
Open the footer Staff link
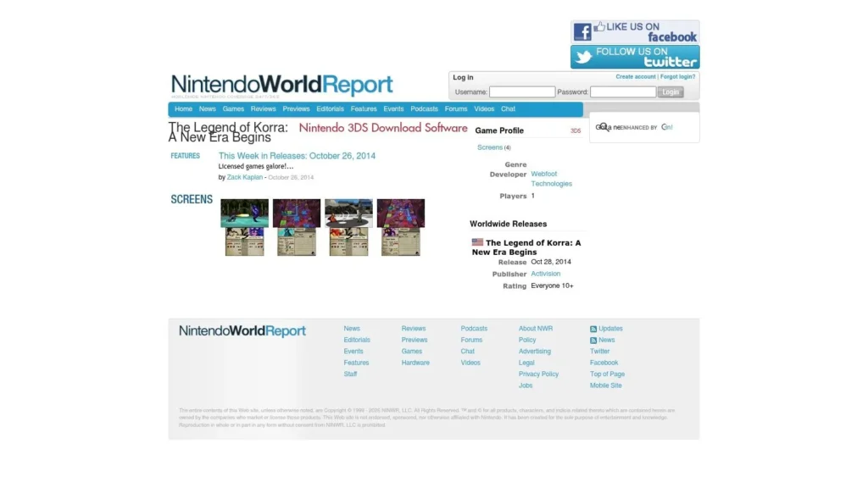coord(350,374)
